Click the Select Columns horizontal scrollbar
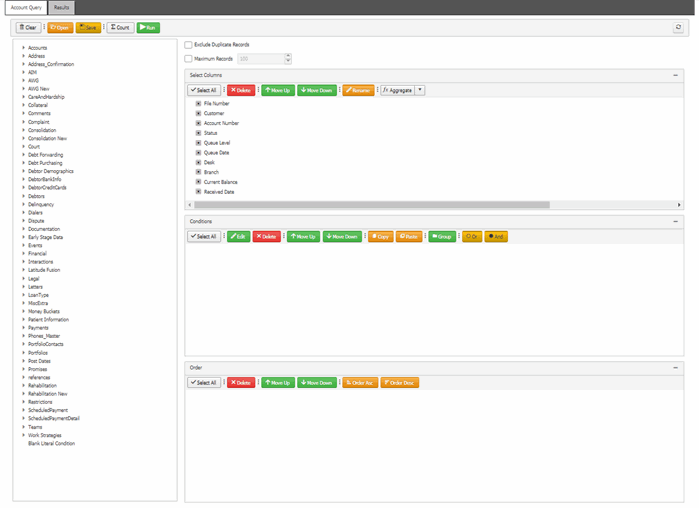The image size is (700, 508). [x=370, y=204]
